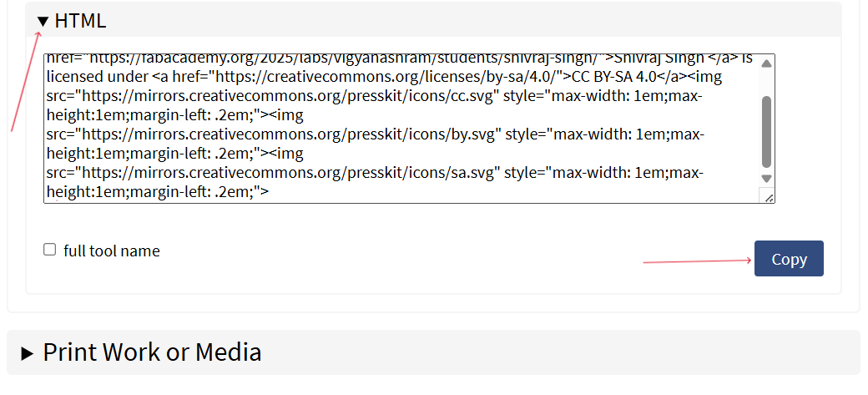Viewport: 868px width, 395px height.
Task: Toggle via the "full tool name" label text
Action: click(112, 251)
